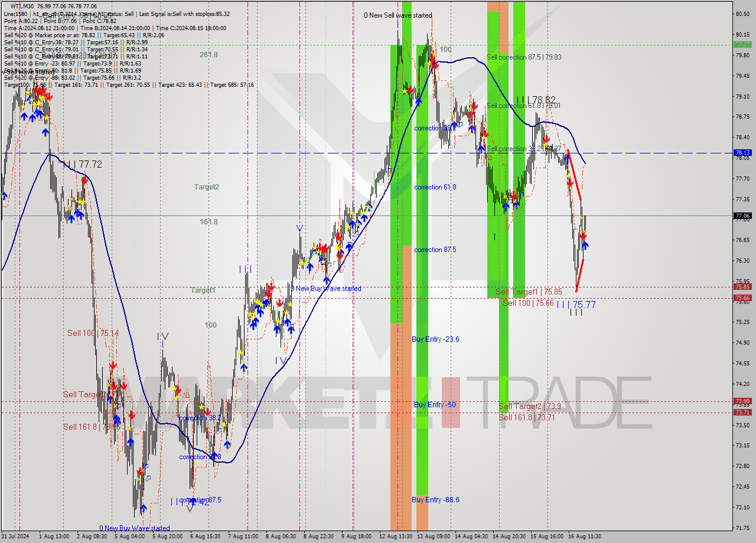Select the 'Sell 100 | 75.66' label
The image size is (756, 543).
click(528, 303)
